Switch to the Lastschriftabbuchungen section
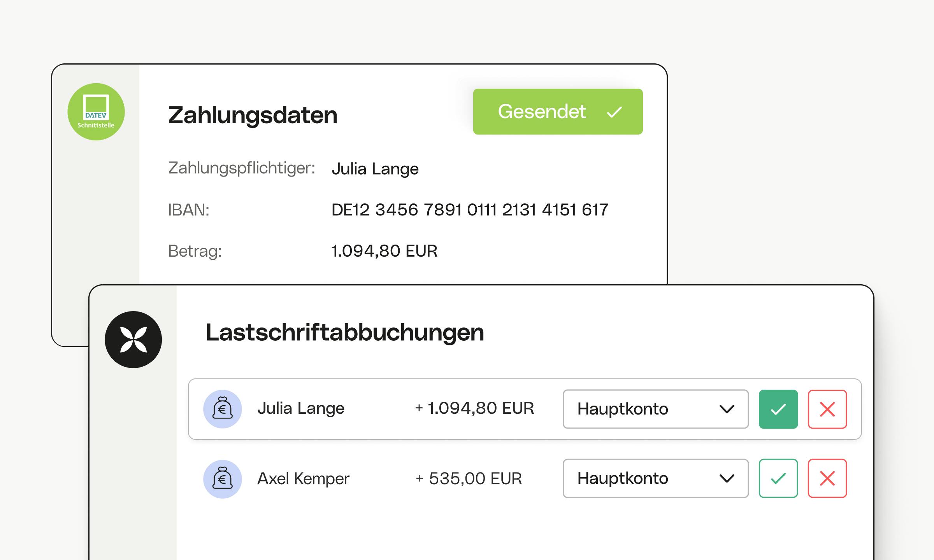The height and width of the screenshot is (560, 934). [345, 332]
